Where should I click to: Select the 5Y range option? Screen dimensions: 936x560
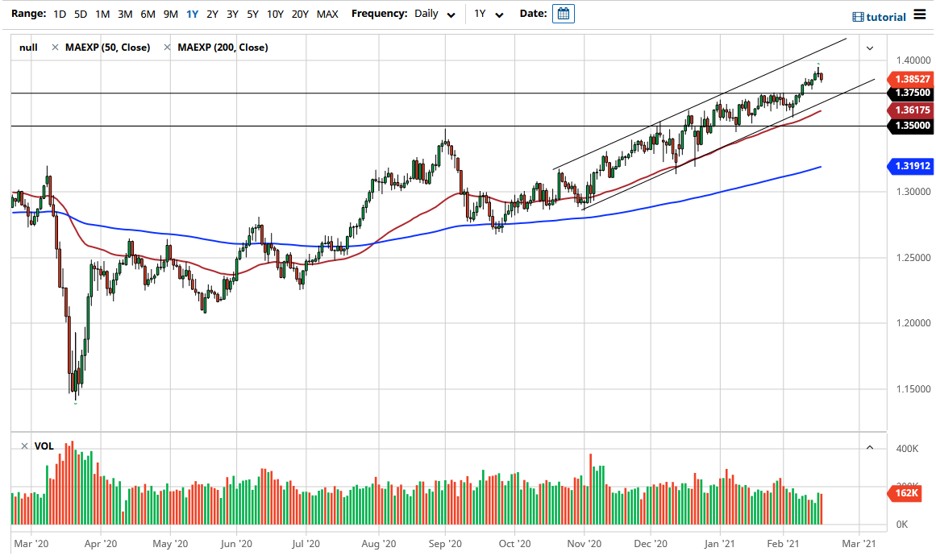click(252, 14)
